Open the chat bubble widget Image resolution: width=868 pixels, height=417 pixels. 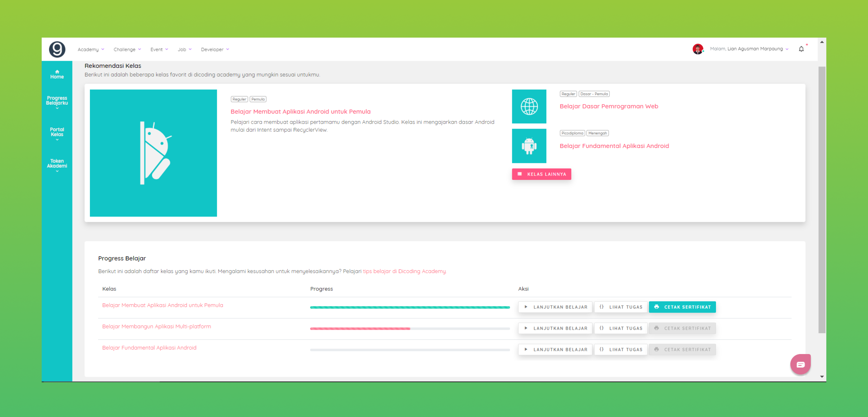tap(800, 364)
